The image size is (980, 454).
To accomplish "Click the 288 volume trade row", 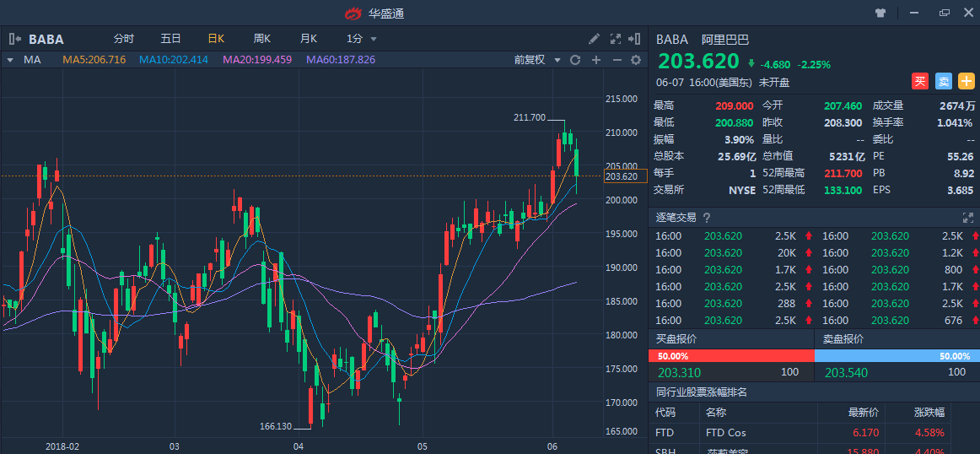I will pos(731,303).
